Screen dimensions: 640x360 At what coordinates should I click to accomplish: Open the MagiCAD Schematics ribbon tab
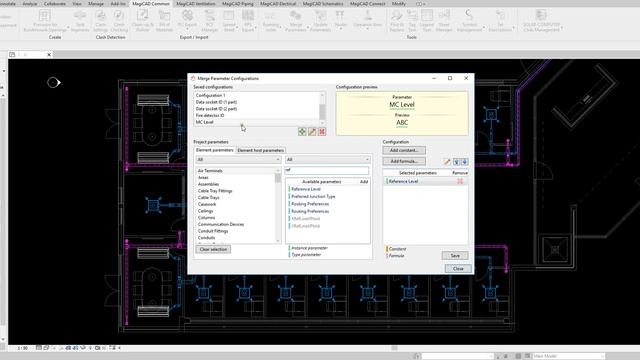tap(323, 4)
